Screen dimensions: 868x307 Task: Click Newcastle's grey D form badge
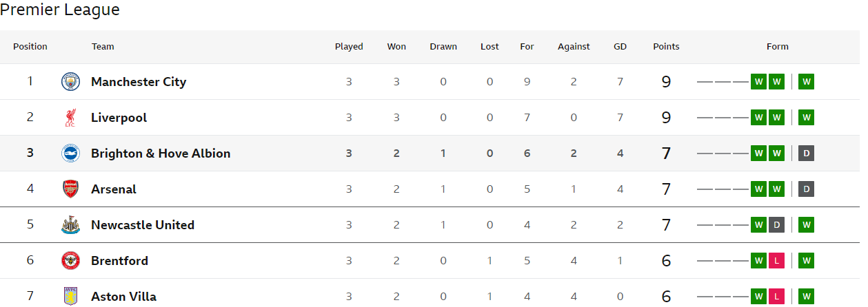(x=776, y=225)
